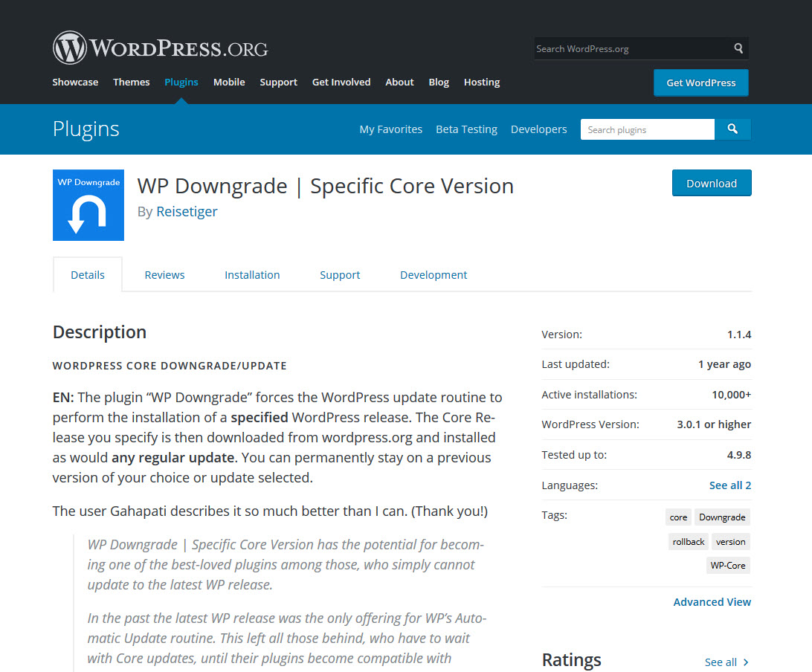Screen dimensions: 812x672
Task: Click the '10,000+' active installations value
Action: pos(731,395)
